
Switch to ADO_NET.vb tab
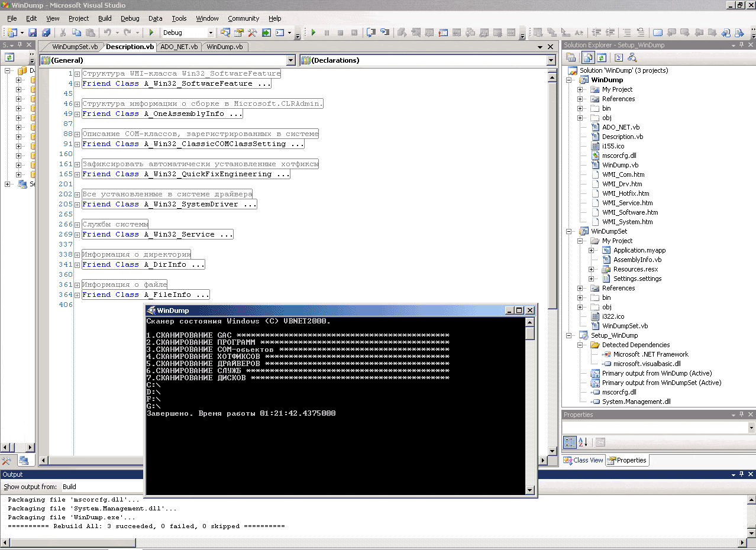179,47
